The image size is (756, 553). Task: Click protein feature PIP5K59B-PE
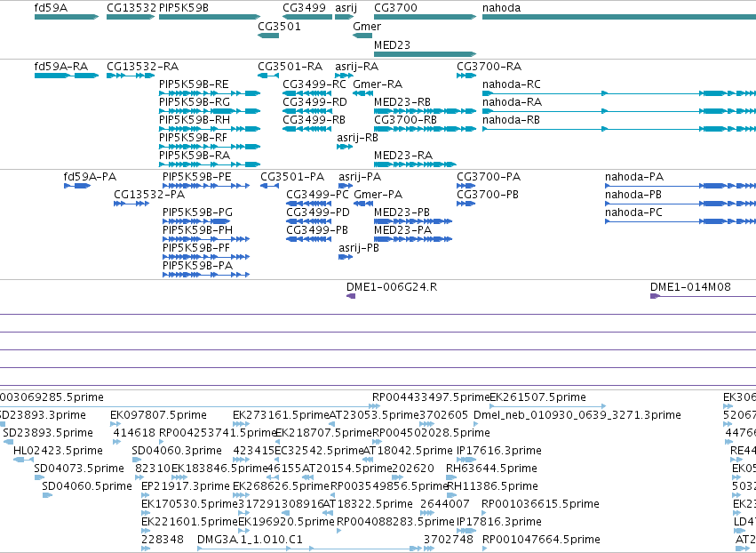point(206,186)
